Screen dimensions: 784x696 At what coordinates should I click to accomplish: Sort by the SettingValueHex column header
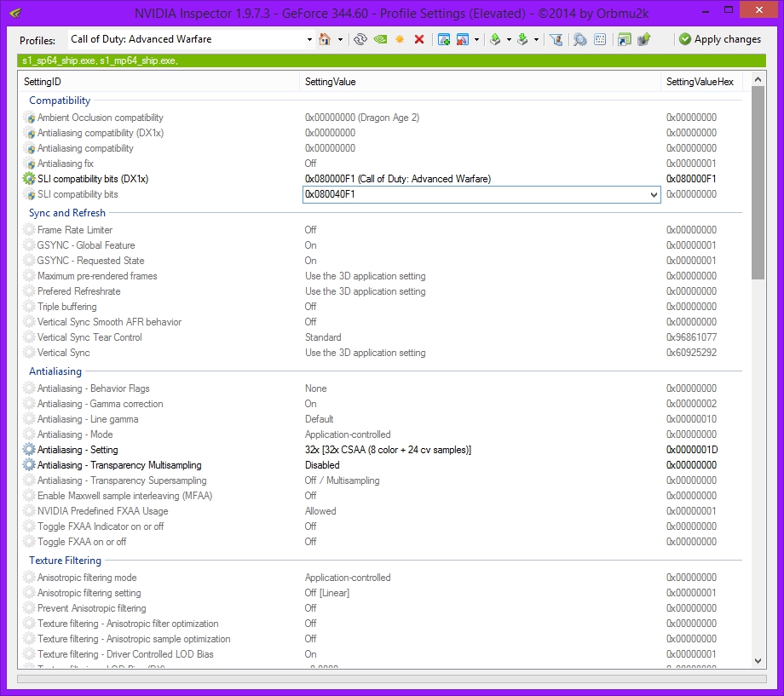[x=701, y=82]
